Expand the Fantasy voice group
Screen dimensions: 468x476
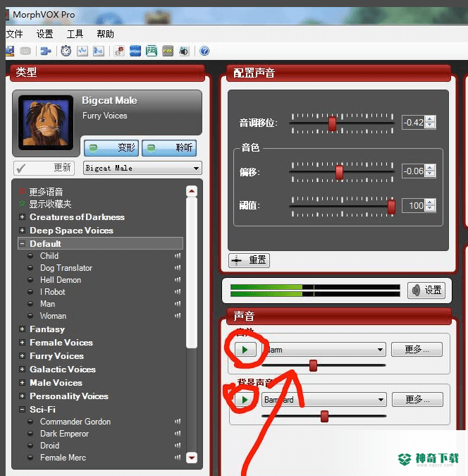pyautogui.click(x=22, y=329)
